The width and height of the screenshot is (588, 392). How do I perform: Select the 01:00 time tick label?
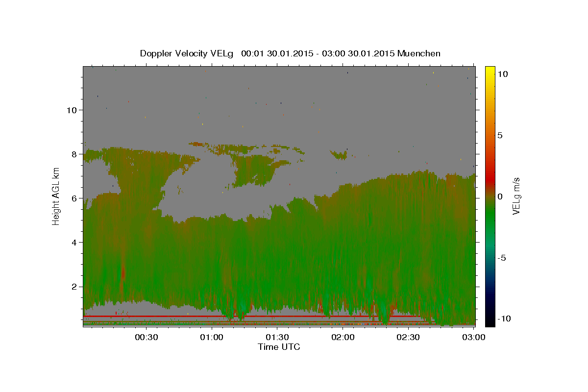point(212,337)
